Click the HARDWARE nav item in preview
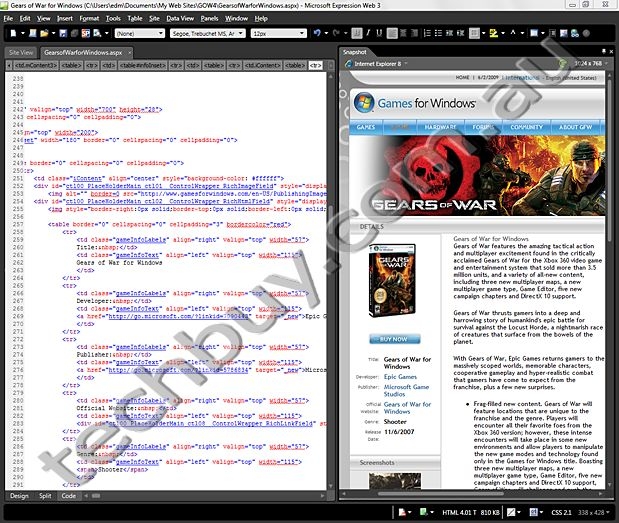This screenshot has width=619, height=523. click(x=440, y=127)
